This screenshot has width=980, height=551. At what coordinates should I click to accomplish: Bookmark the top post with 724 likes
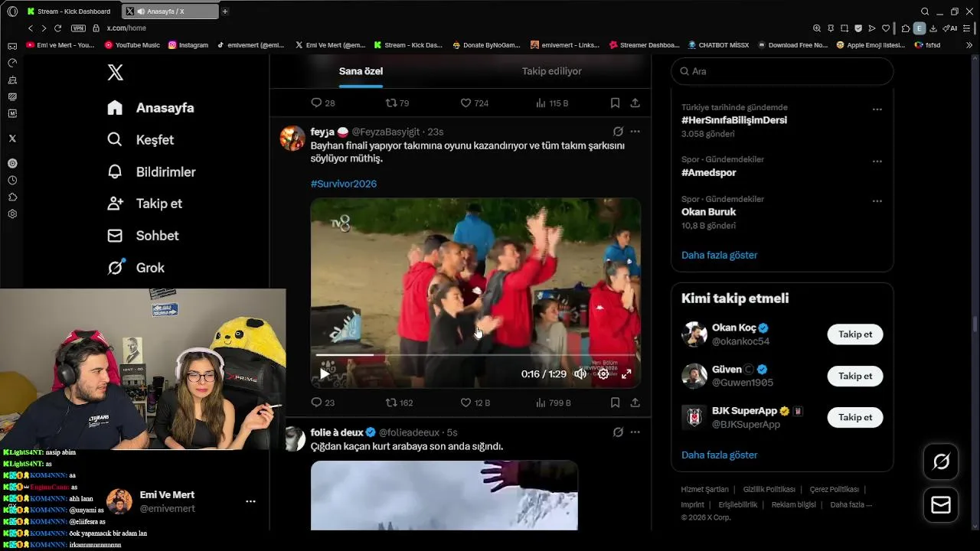[x=615, y=103]
